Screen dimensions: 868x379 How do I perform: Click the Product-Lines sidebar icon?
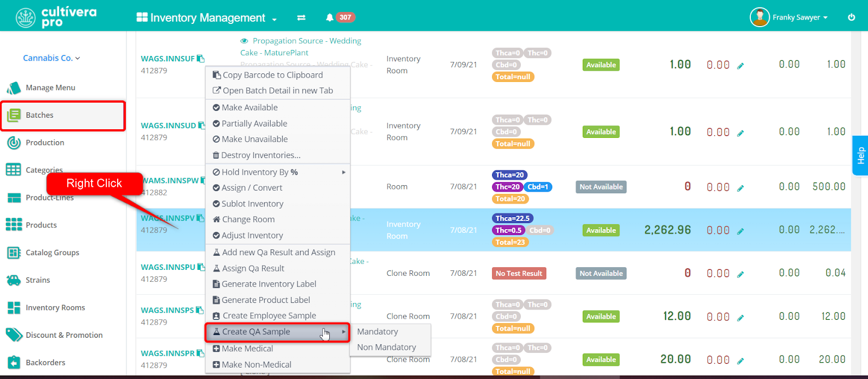(14, 198)
